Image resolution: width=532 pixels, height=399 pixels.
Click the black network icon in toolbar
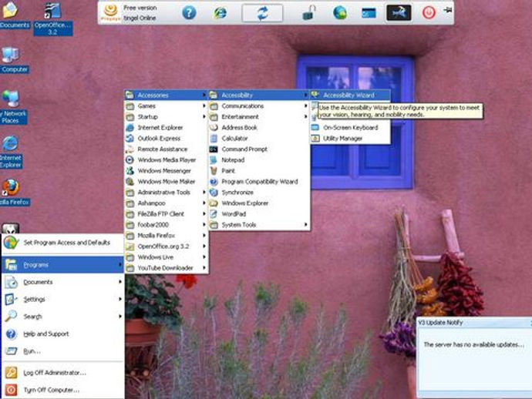pos(399,13)
